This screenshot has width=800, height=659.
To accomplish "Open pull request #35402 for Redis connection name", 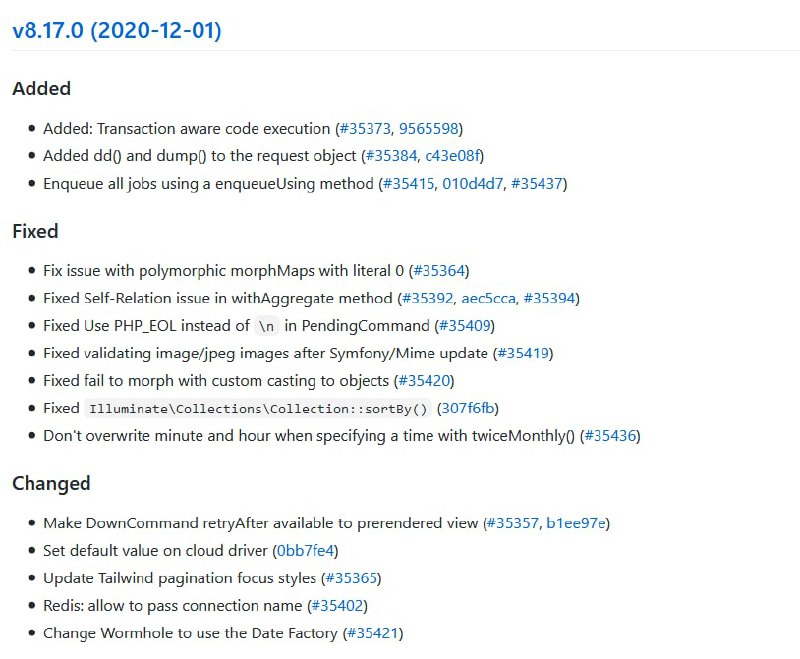I will [337, 605].
